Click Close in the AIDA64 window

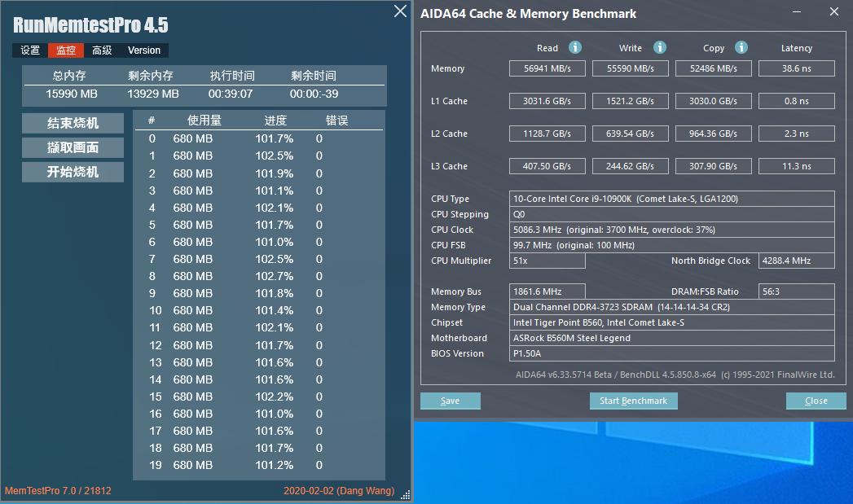coord(816,401)
